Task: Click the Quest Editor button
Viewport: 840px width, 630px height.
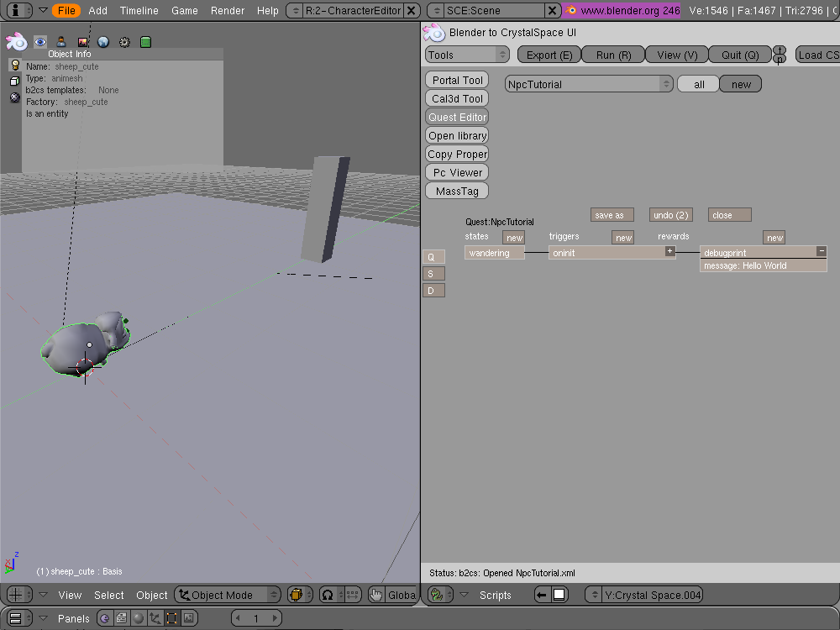Action: click(x=457, y=117)
